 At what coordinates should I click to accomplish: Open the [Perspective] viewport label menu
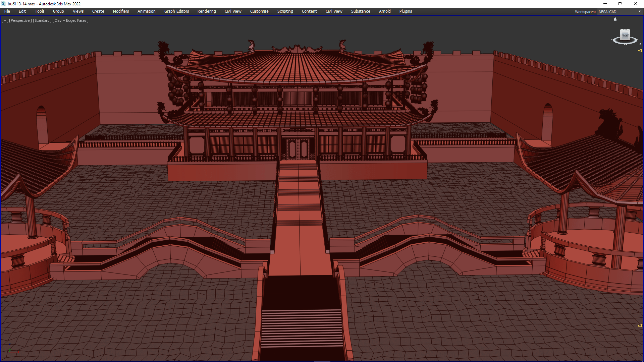point(20,20)
